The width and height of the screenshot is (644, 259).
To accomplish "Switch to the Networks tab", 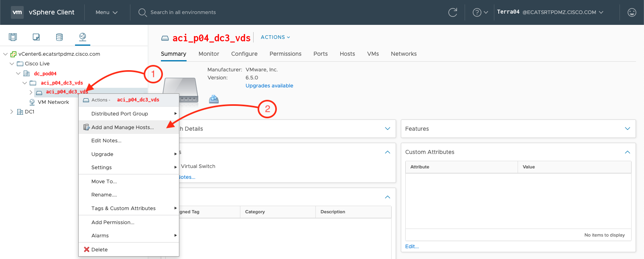I will [404, 54].
